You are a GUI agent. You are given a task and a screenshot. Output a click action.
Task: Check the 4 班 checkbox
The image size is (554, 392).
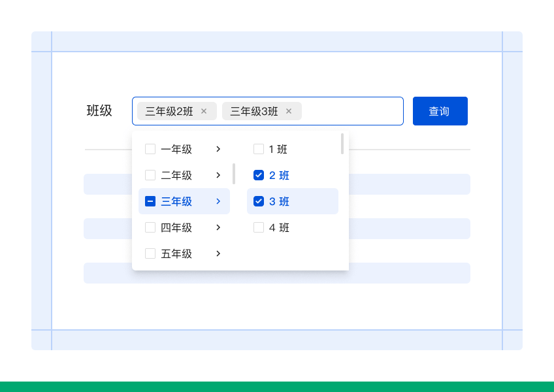259,227
